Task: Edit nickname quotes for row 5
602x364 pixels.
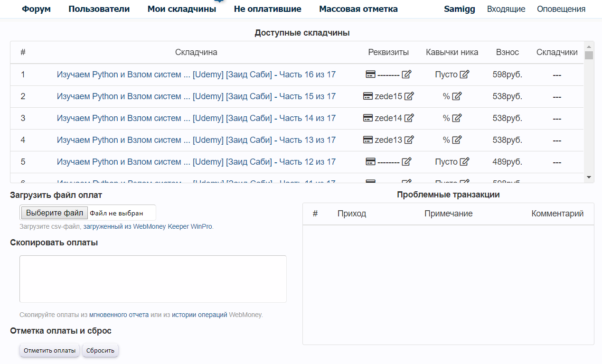Action: [464, 162]
